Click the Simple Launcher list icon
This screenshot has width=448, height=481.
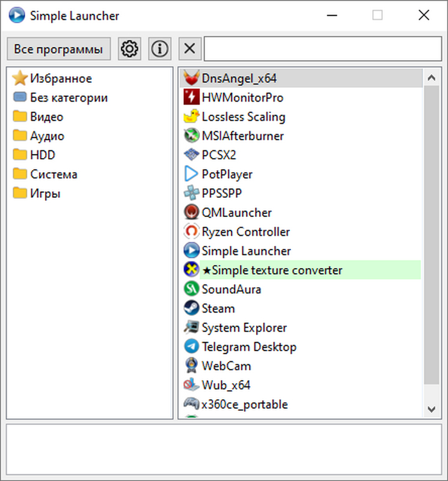click(191, 251)
